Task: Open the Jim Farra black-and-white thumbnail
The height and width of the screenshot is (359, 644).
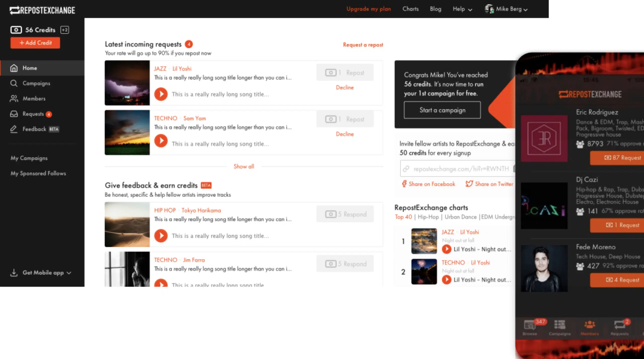Action: [x=127, y=269]
